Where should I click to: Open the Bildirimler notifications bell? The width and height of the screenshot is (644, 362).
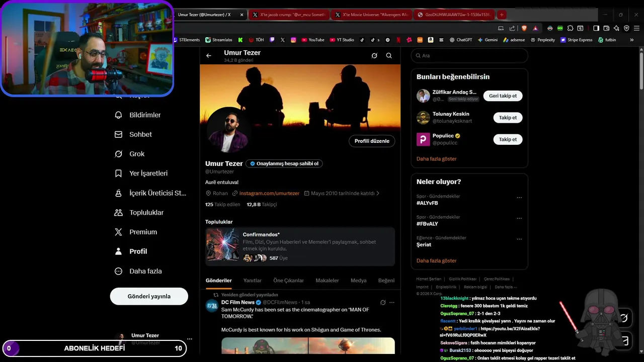point(138,115)
